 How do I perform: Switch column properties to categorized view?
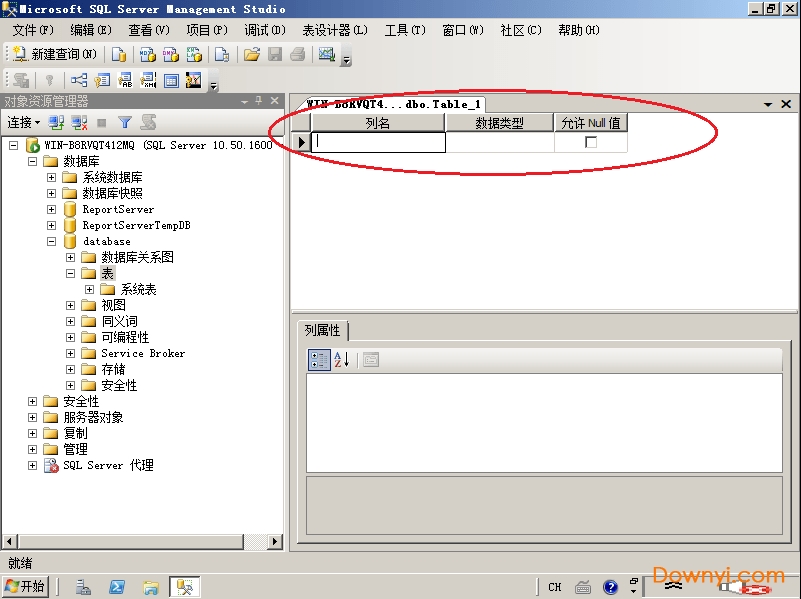coord(319,360)
